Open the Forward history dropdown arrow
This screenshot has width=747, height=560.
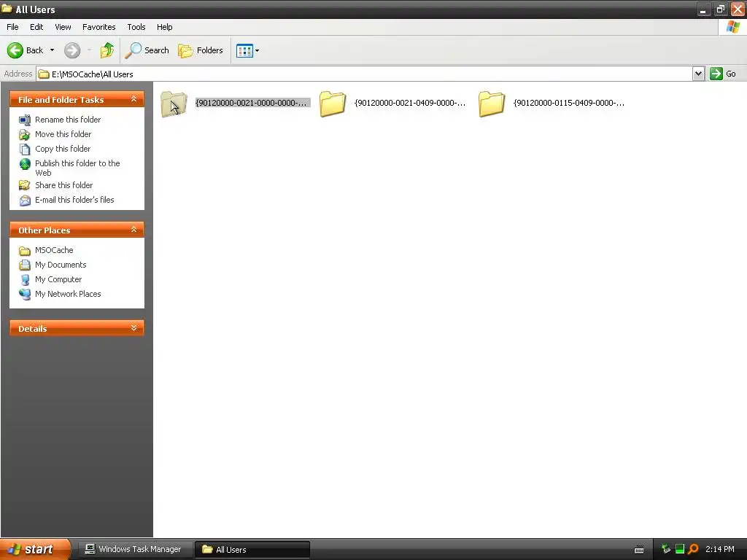(89, 50)
